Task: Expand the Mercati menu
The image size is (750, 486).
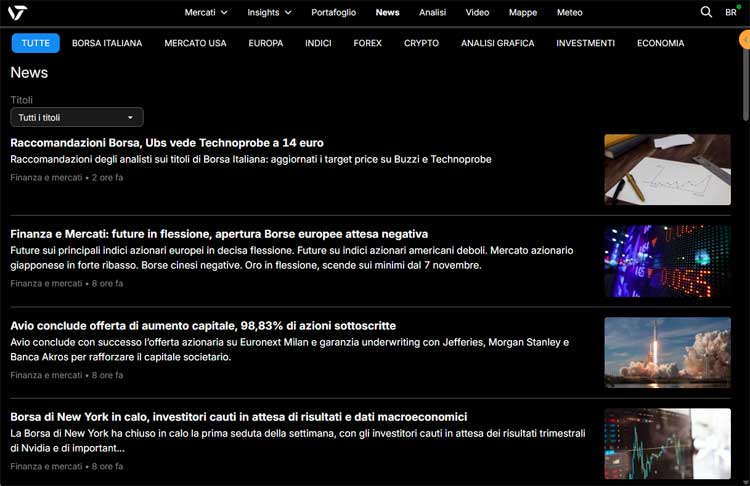Action: [206, 12]
